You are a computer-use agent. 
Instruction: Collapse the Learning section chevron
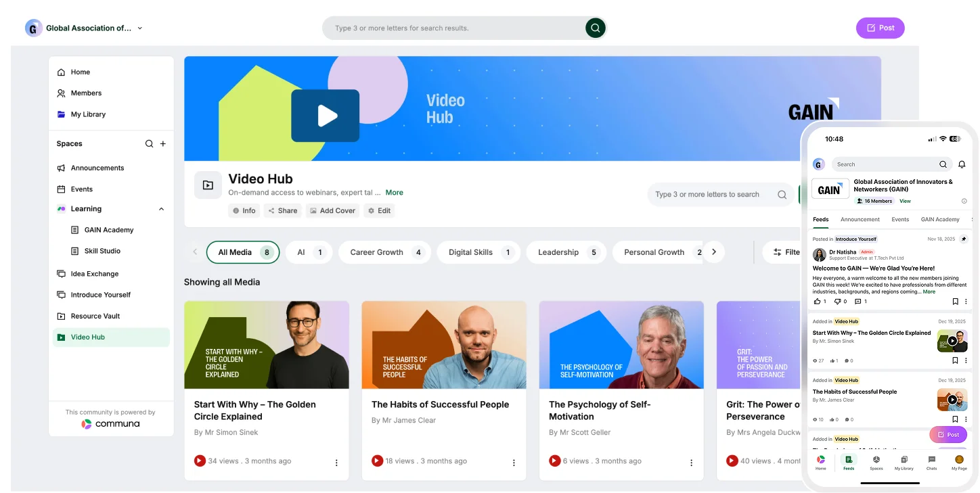tap(161, 209)
